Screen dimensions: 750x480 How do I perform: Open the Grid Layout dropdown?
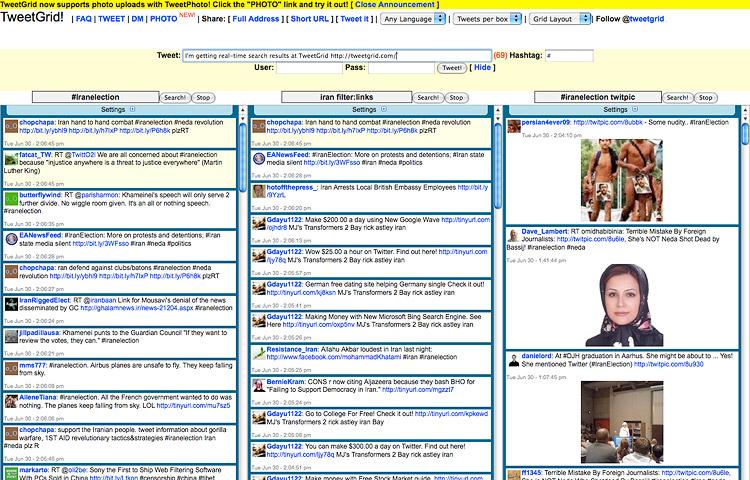[560, 19]
